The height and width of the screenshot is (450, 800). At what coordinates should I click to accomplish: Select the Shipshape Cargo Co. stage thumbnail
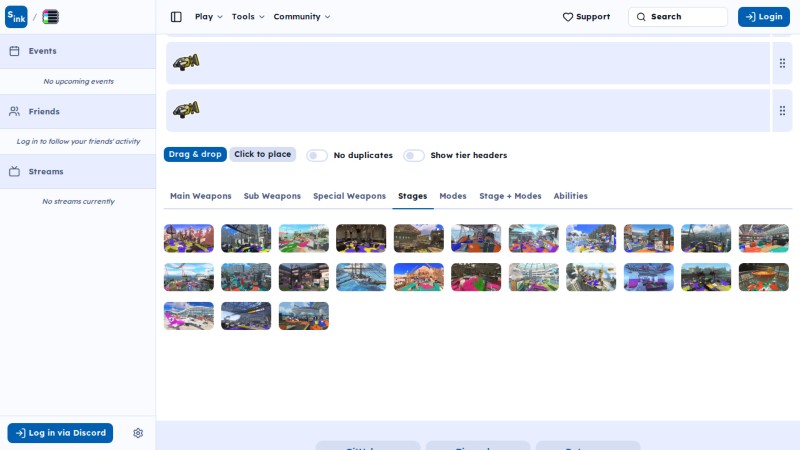click(648, 277)
